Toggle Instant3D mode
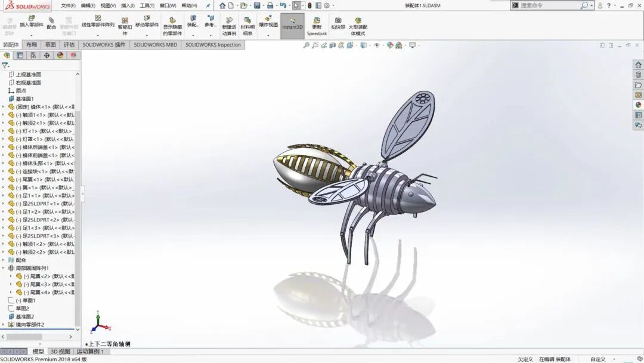Screen dimensions: 644x363 (x=292, y=26)
